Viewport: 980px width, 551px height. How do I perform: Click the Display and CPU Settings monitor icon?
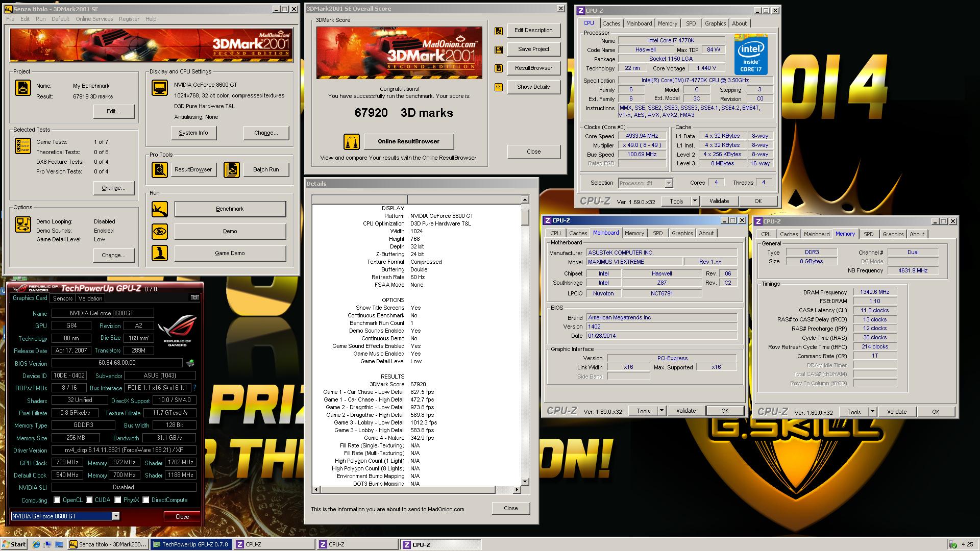[160, 88]
